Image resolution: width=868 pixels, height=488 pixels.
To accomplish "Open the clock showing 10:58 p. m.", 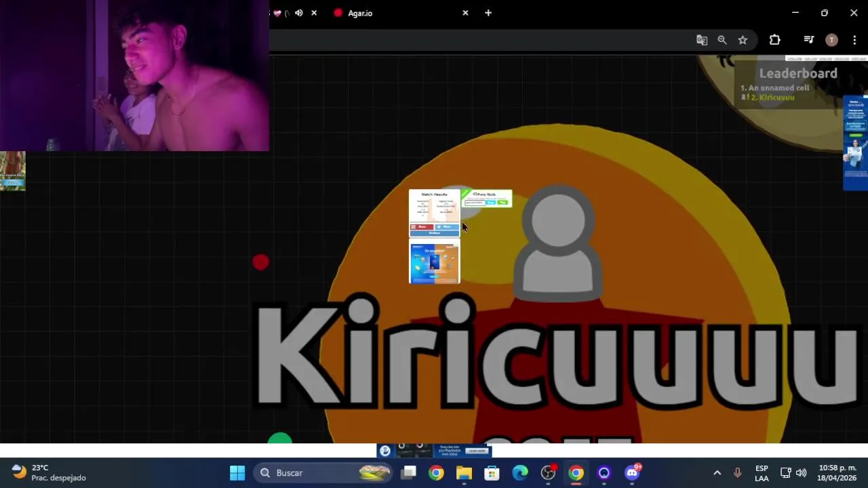I will pyautogui.click(x=837, y=473).
